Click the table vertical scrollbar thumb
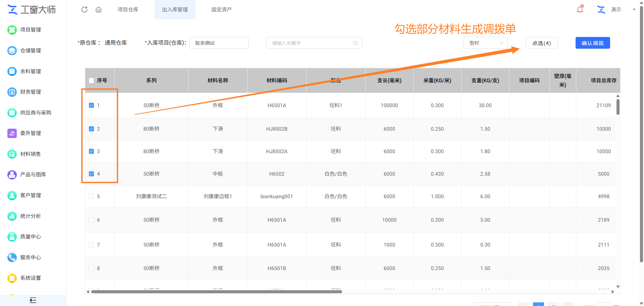This screenshot has width=644, height=306. click(618, 107)
